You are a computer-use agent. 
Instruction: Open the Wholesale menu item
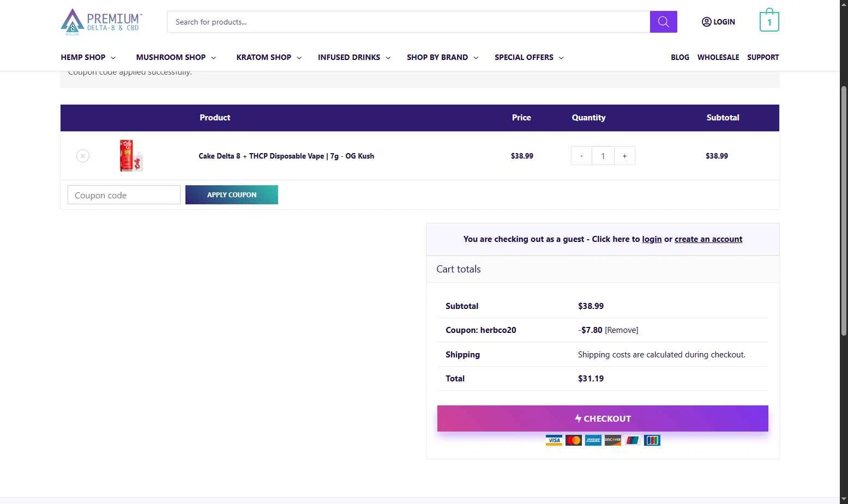pos(718,57)
